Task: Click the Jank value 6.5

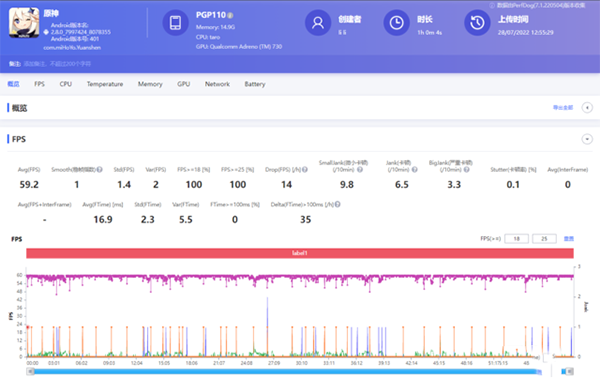Action: [402, 185]
